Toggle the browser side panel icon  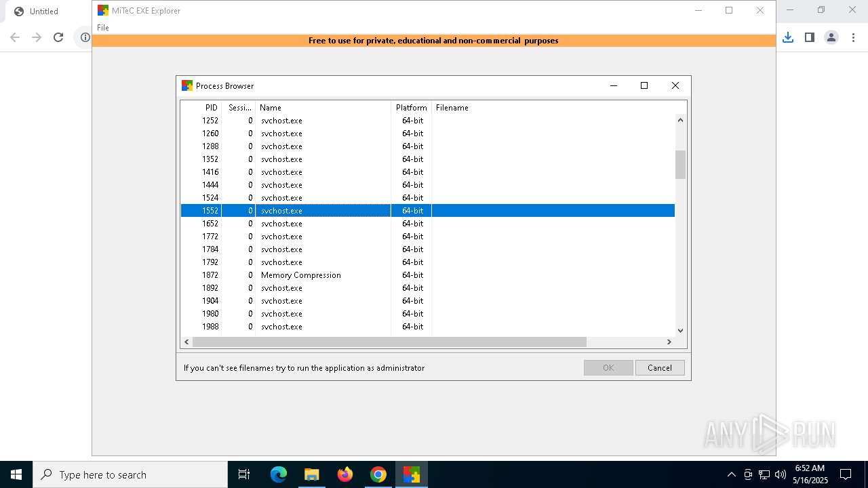point(810,37)
